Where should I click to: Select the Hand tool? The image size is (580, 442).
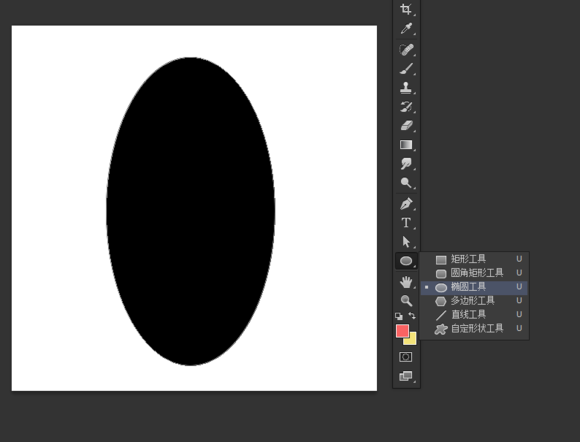pos(406,282)
